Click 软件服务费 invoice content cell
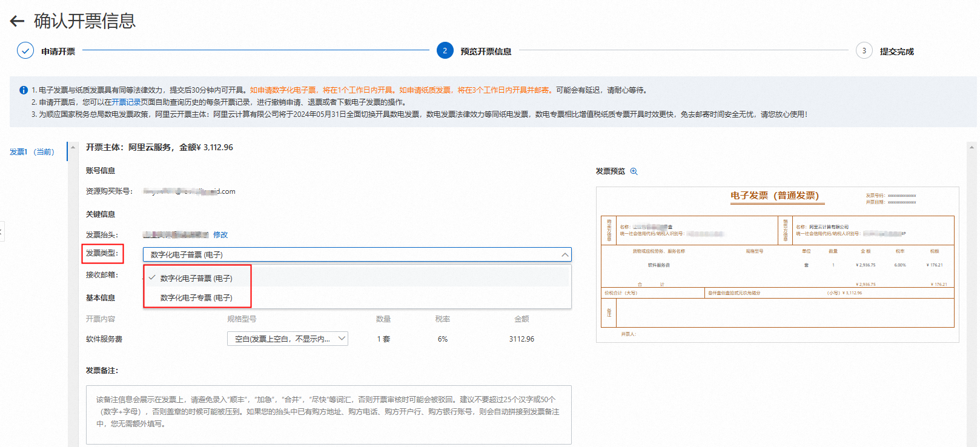Screen dimensions: 980x447 point(104,339)
